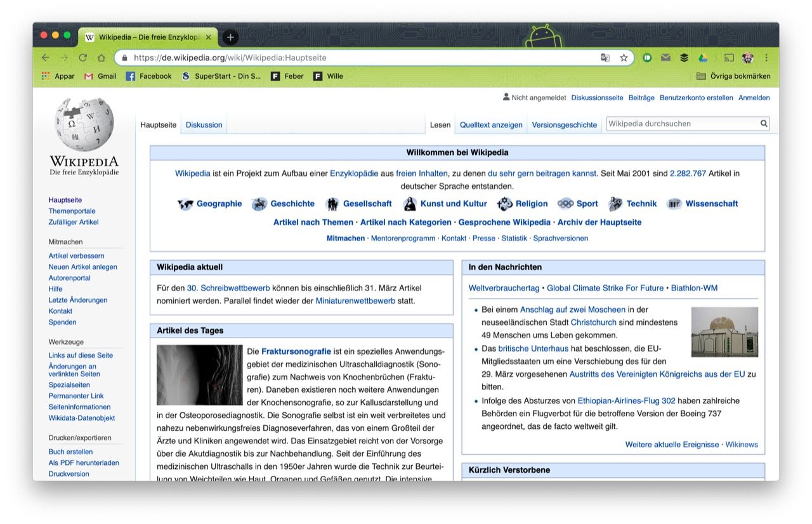Screen dimensions: 812x524
Task: Switch to the Hauptseite tab
Action: click(x=159, y=125)
